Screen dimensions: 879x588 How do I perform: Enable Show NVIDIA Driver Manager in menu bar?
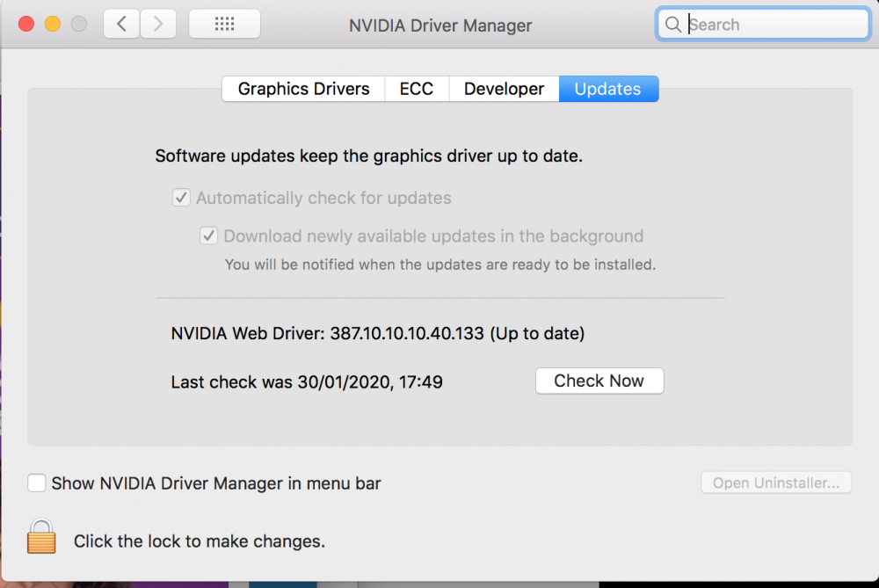coord(36,483)
